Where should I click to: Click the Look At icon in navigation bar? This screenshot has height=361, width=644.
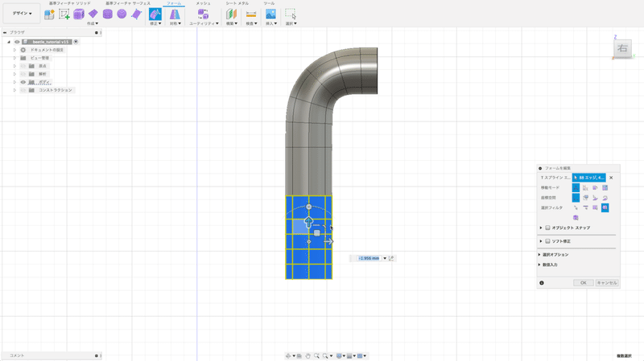pyautogui.click(x=299, y=356)
